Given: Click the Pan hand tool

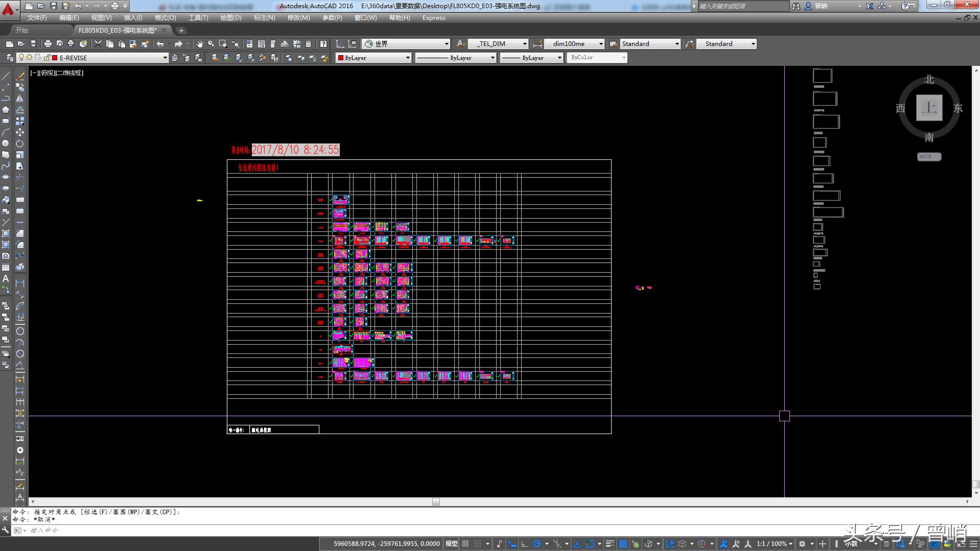Looking at the screenshot, I should [199, 44].
